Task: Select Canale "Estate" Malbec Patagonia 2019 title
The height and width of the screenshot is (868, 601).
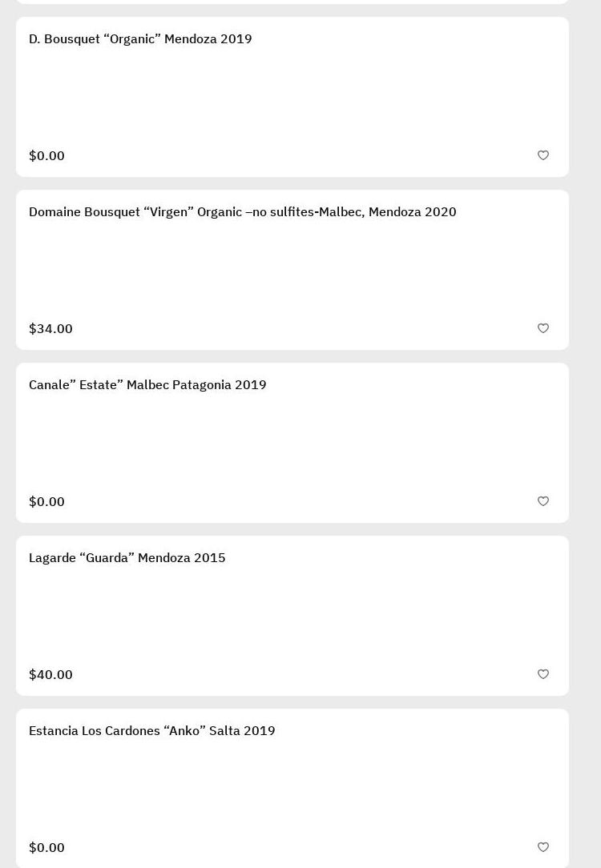Action: pyautogui.click(x=147, y=385)
